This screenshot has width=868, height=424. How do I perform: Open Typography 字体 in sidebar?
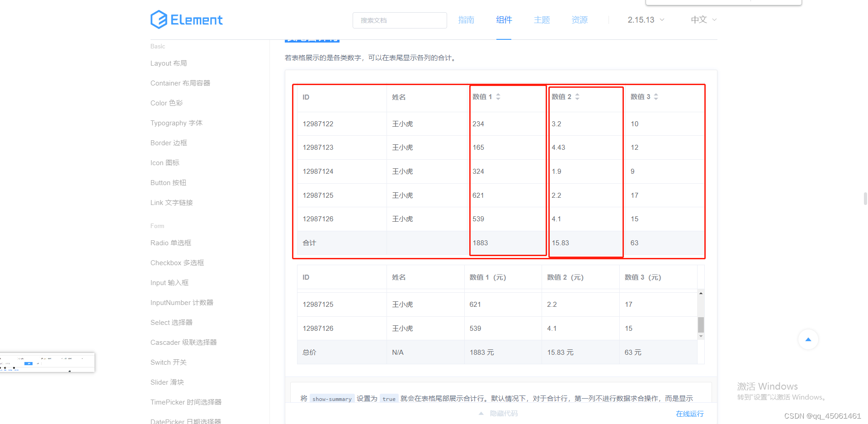coord(176,123)
